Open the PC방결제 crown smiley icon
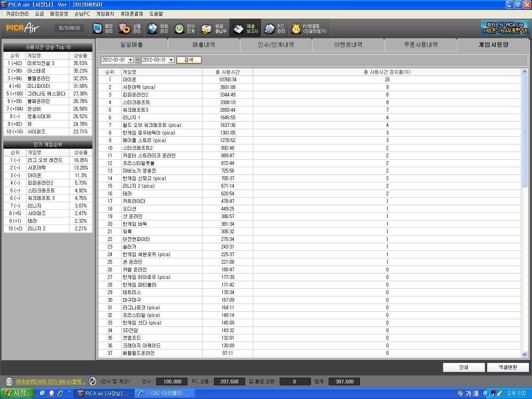Image resolution: width=532 pixels, height=399 pixels. point(309,28)
